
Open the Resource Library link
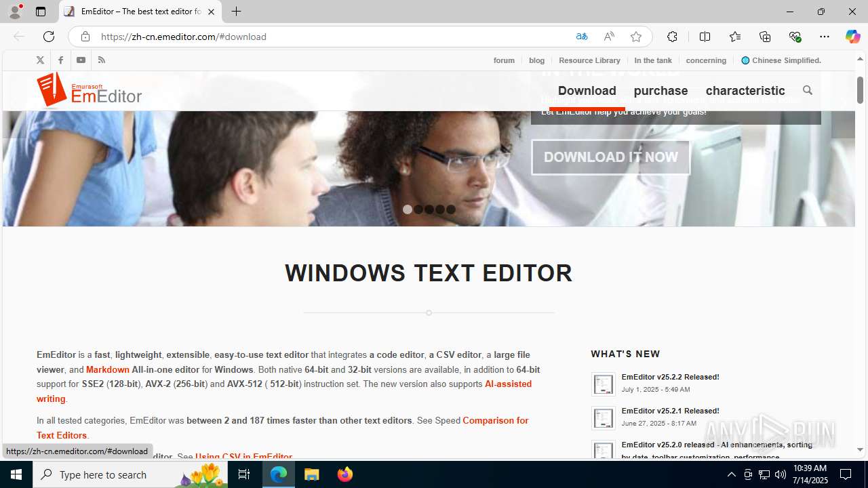coord(589,60)
